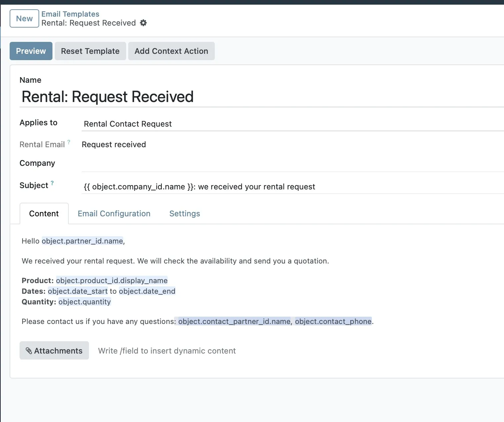This screenshot has height=422, width=504.
Task: Click the Subject field help question mark
Action: 52,183
